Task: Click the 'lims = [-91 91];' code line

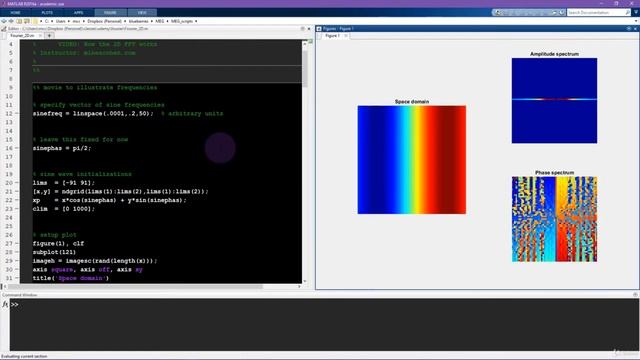Action: pyautogui.click(x=64, y=183)
